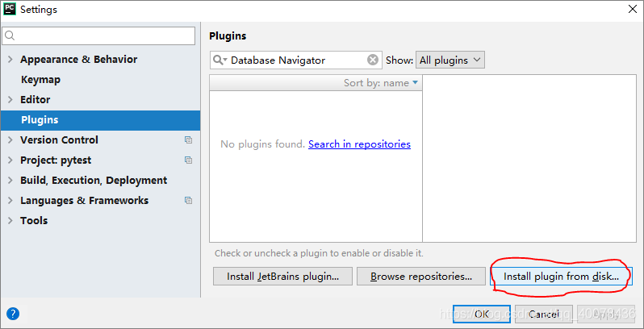This screenshot has height=329, width=644.
Task: Click the Browse repositories button
Action: (x=421, y=277)
